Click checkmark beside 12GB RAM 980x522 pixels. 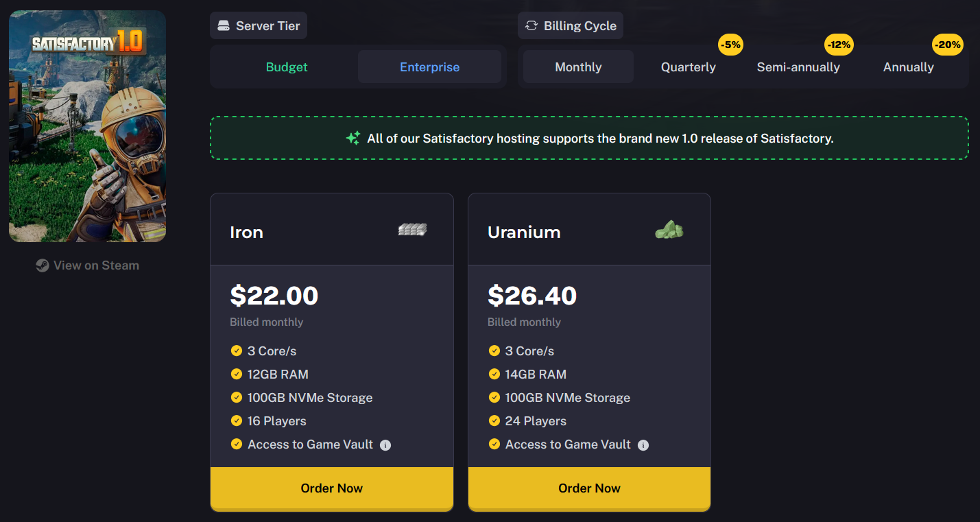pos(237,374)
